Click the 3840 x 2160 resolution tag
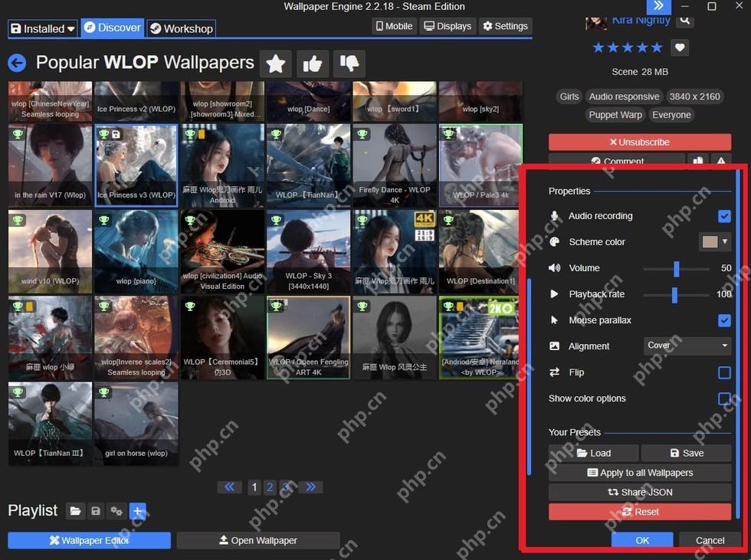 (695, 97)
